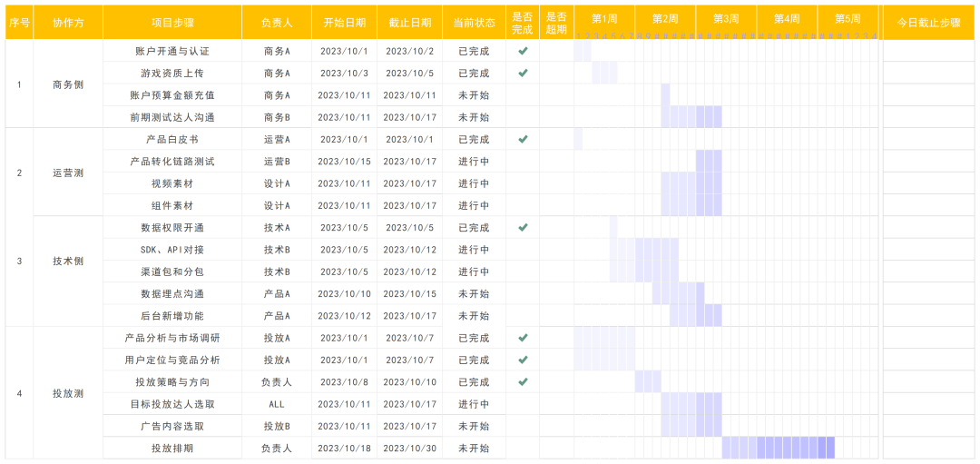
Task: Select the 当前状态 column header
Action: click(x=474, y=23)
